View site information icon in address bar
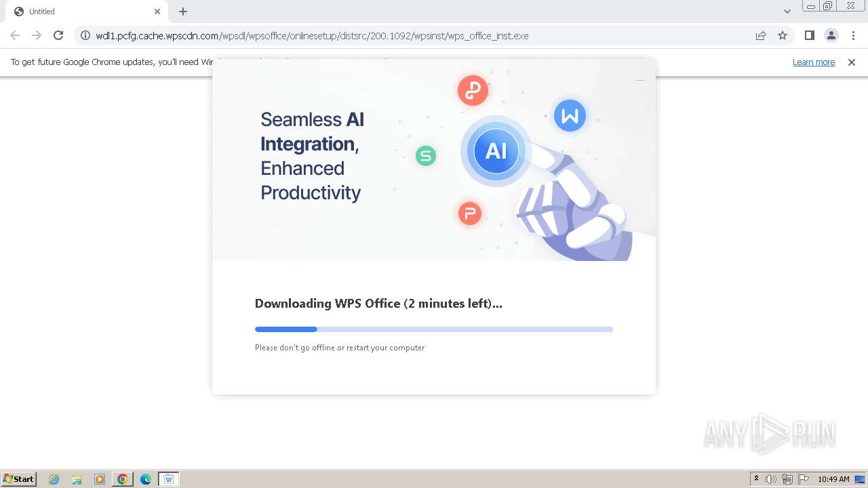The height and width of the screenshot is (488, 868). 85,35
